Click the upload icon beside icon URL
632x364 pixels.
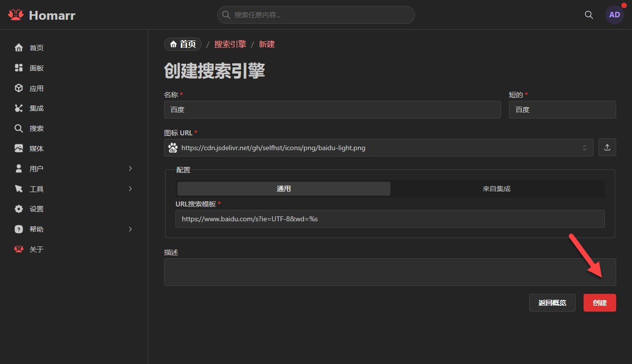click(607, 148)
